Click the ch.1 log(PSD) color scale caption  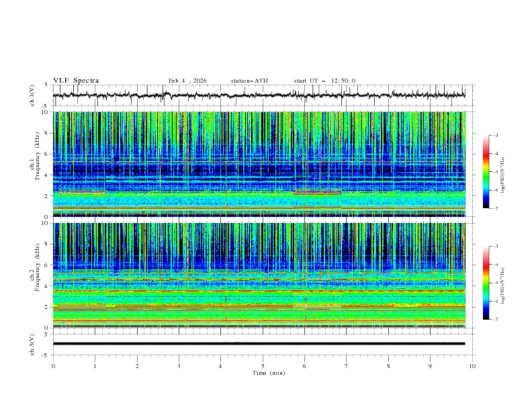pos(503,175)
